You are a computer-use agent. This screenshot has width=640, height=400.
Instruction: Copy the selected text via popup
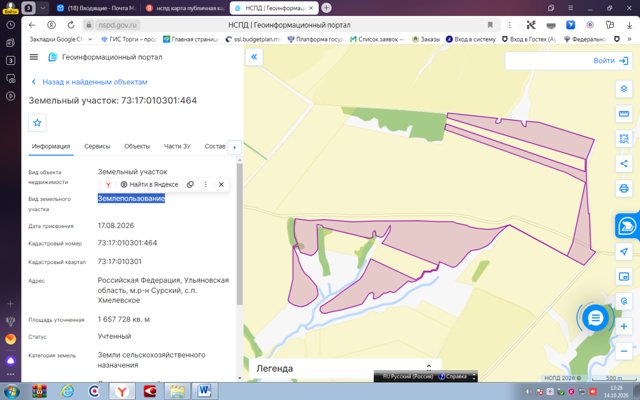[190, 184]
